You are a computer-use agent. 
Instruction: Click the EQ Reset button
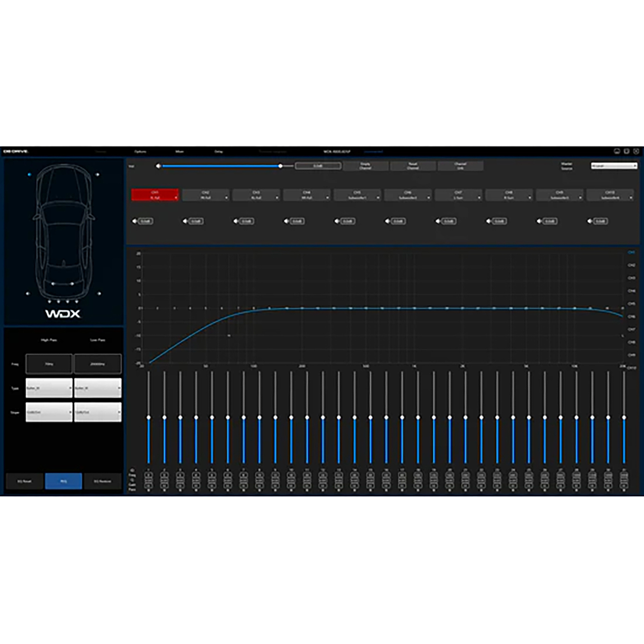tap(24, 481)
